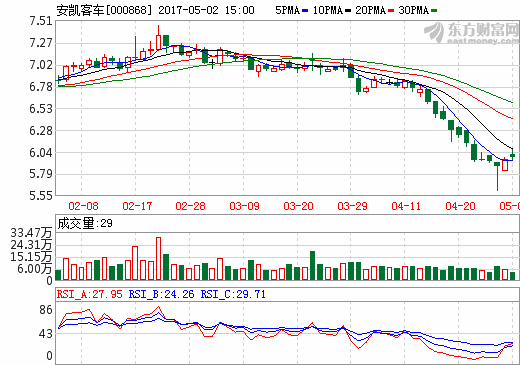520x365 pixels.
Task: Click the 03-29 date label
Action: tap(352, 206)
